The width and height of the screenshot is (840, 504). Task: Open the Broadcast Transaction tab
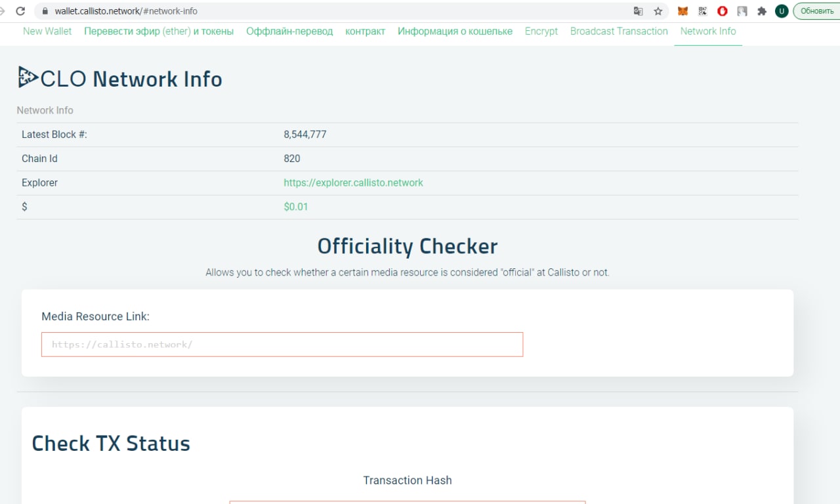(619, 31)
